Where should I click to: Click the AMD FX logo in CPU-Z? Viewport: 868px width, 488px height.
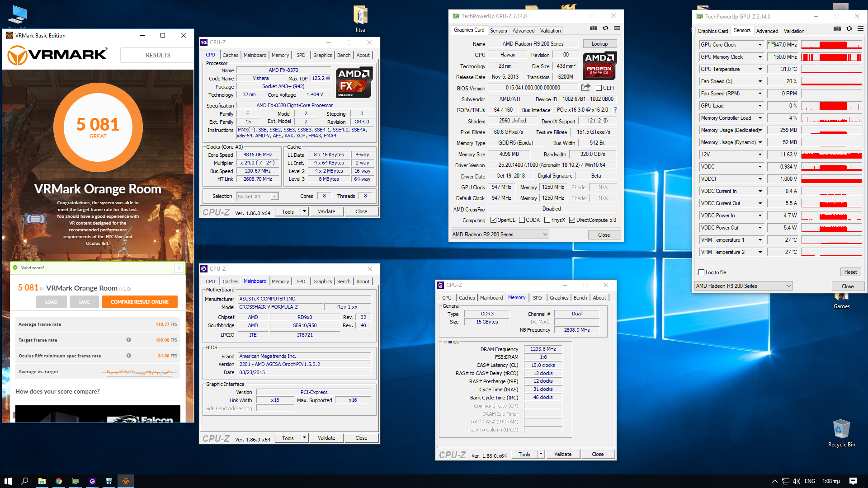[354, 82]
